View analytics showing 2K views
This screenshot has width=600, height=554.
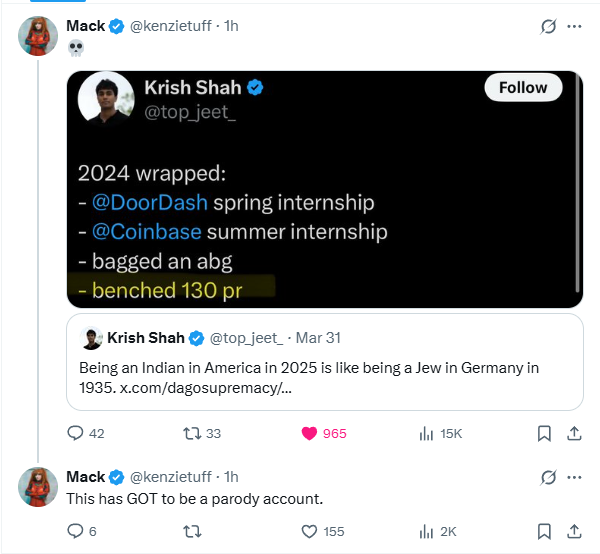438,531
